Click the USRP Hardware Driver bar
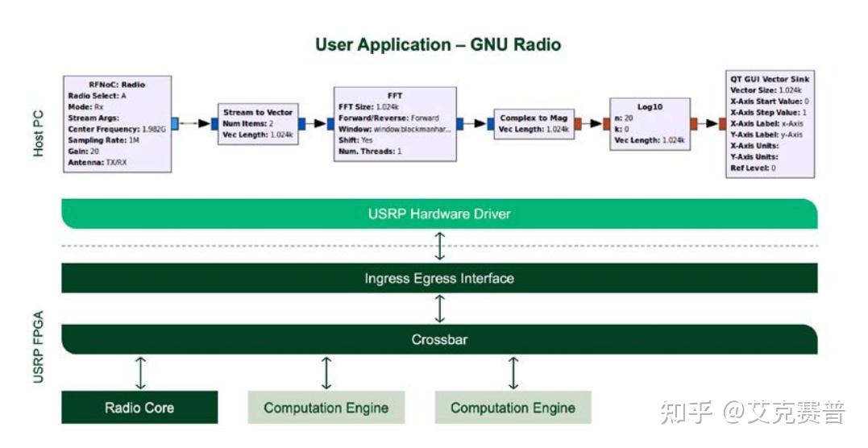The width and height of the screenshot is (868, 448). (x=439, y=214)
